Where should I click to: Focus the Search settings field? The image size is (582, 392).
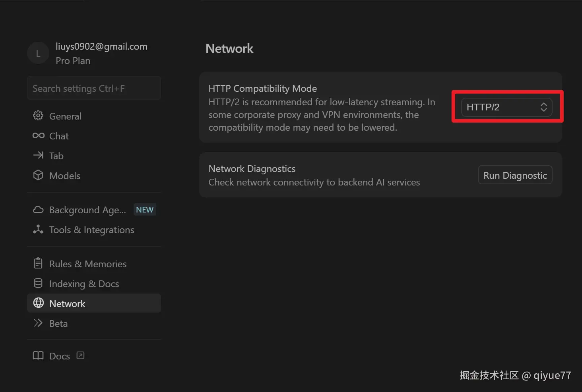click(94, 88)
